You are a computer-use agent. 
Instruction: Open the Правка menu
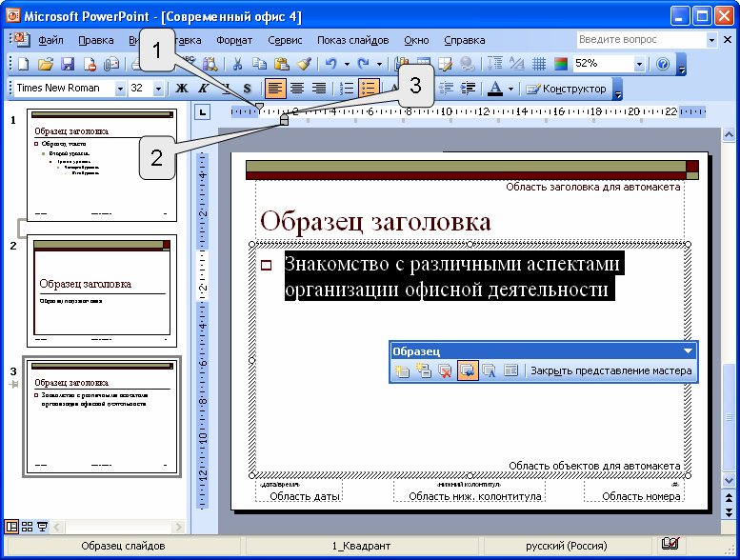pyautogui.click(x=96, y=40)
